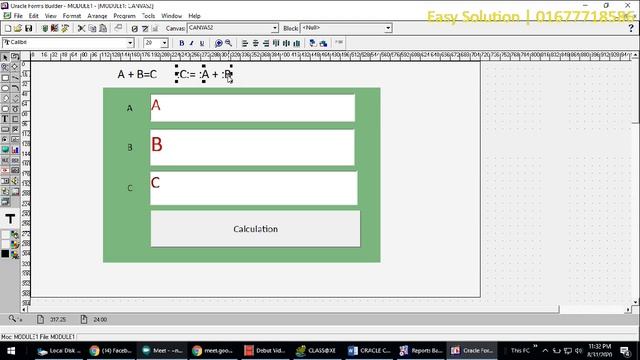Pick the Check Box item tool
640x360 pixels.
click(15, 129)
